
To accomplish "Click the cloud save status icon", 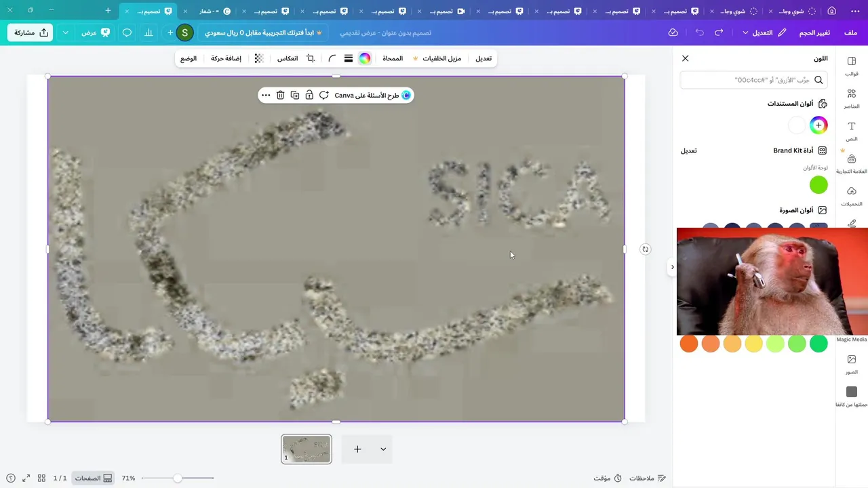I will [673, 33].
